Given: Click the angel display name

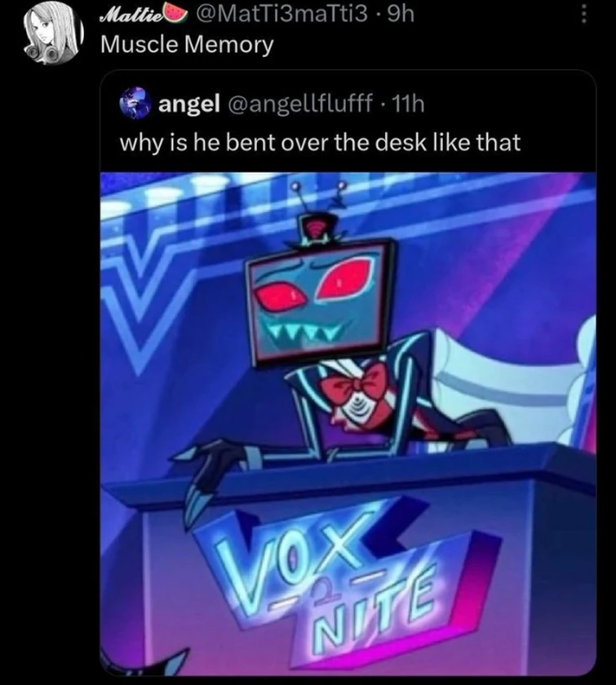Looking at the screenshot, I should coord(189,104).
